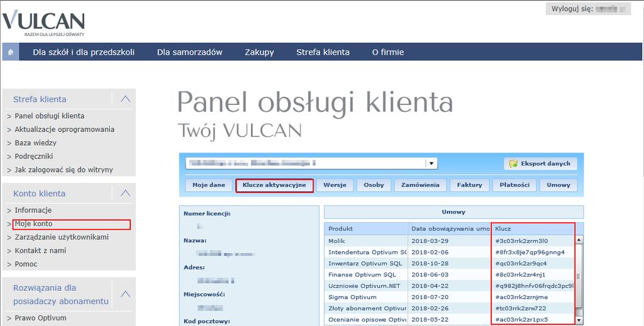Image resolution: width=644 pixels, height=326 pixels.
Task: Click key #8fr3x8je7qp96gnng4
Action: point(530,252)
